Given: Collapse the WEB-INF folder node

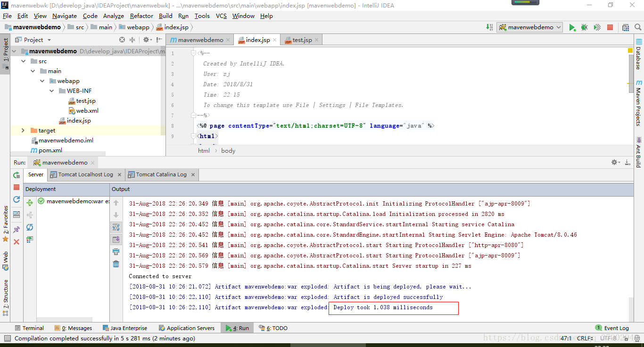Looking at the screenshot, I should 51,91.
